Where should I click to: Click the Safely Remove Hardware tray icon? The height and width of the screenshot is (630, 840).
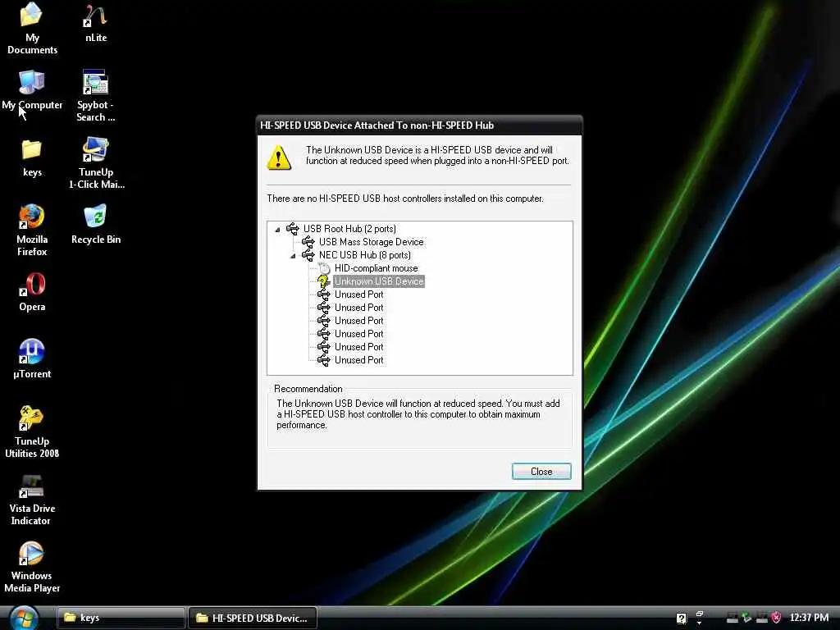point(746,618)
